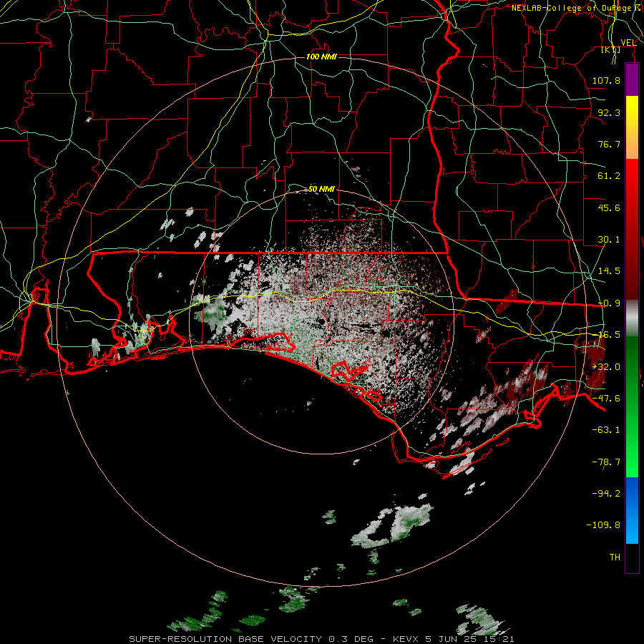The image size is (644, 644).
Task: Click the 61.2 legend value
Action: (609, 176)
